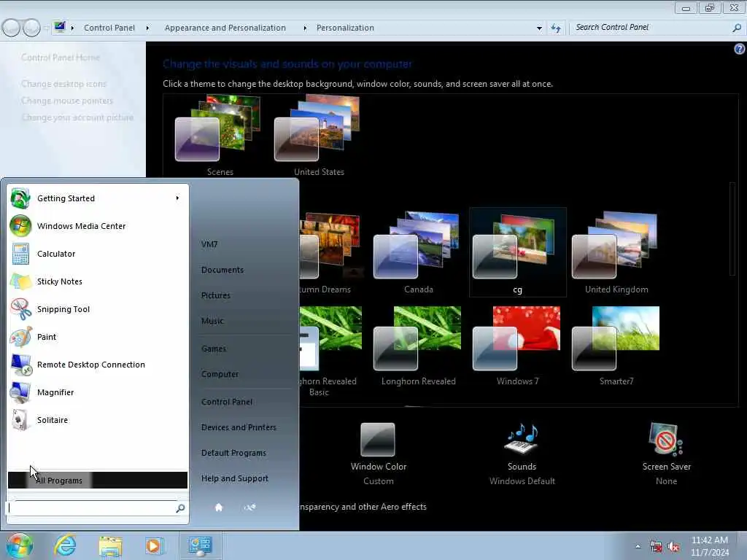
Task: Click the forward navigation button
Action: point(31,28)
